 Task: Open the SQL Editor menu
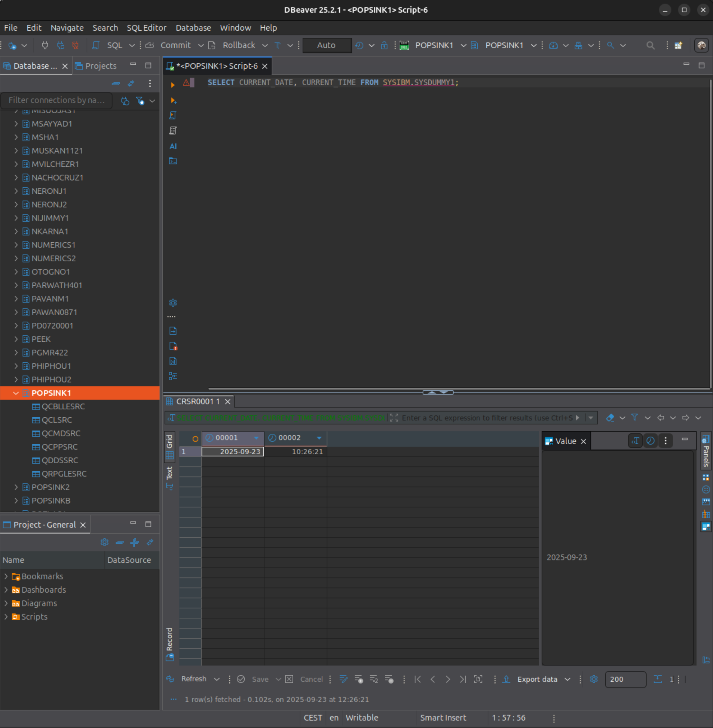(x=146, y=28)
